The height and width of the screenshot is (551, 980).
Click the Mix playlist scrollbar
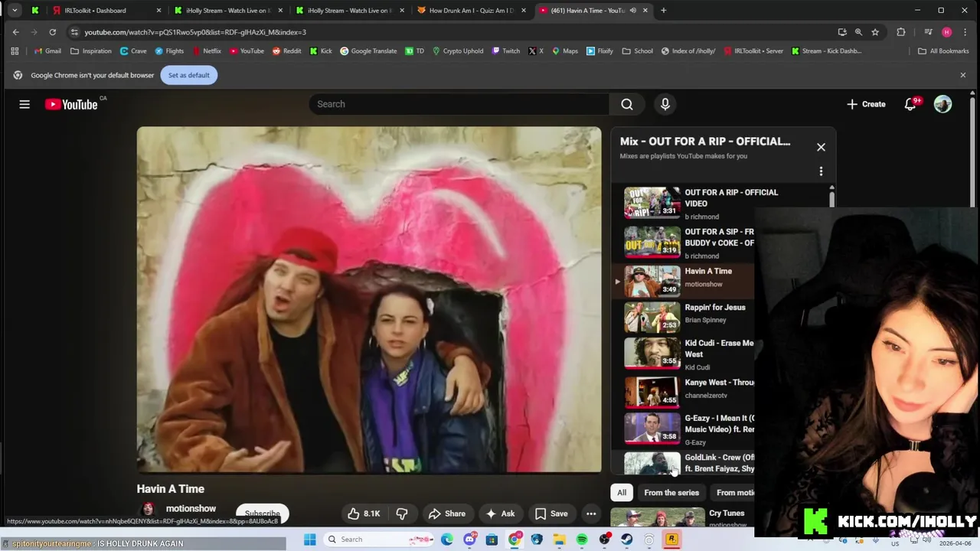831,198
